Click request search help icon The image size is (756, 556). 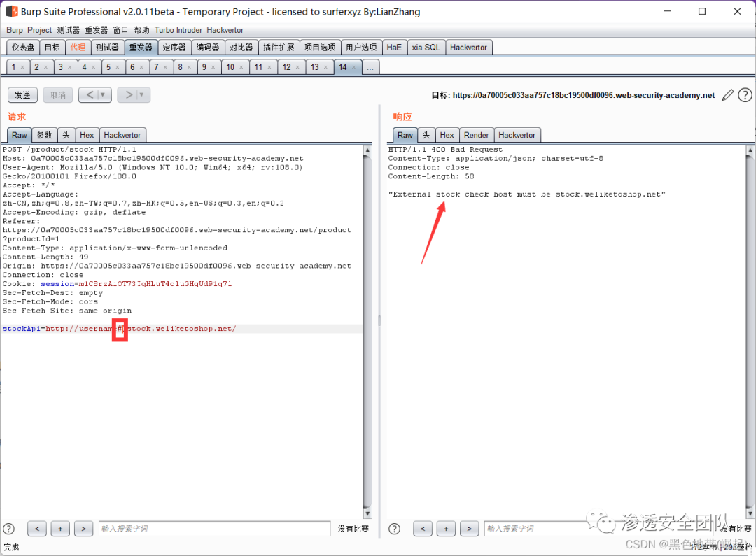click(8, 529)
